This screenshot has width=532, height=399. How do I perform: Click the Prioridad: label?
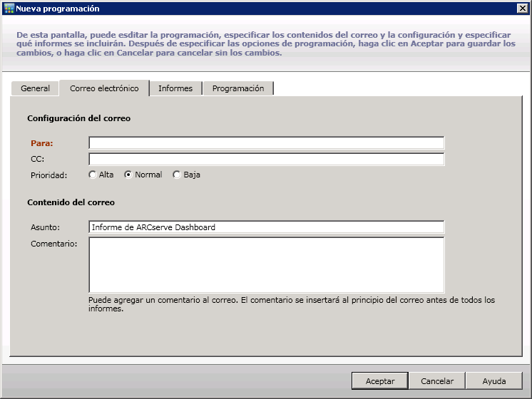tap(49, 175)
